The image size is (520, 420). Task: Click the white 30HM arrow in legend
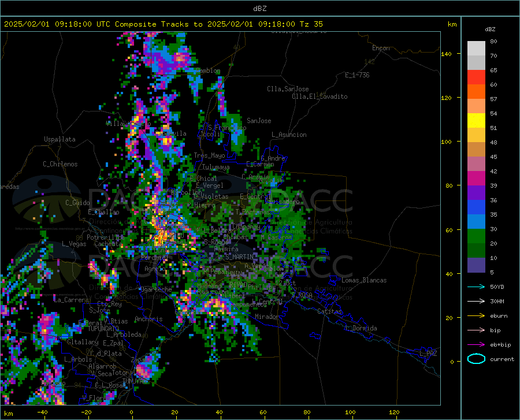coord(476,302)
